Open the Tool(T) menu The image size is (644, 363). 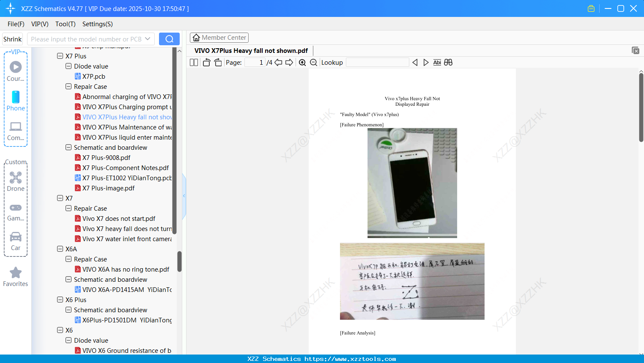pyautogui.click(x=65, y=24)
